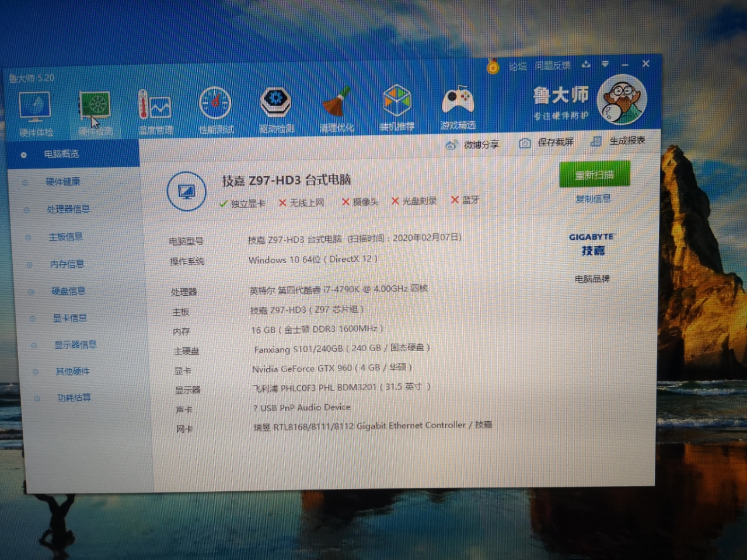Viewport: 747px width, 560px height.
Task: Click the green 重新扫描 rescan button
Action: (x=595, y=174)
